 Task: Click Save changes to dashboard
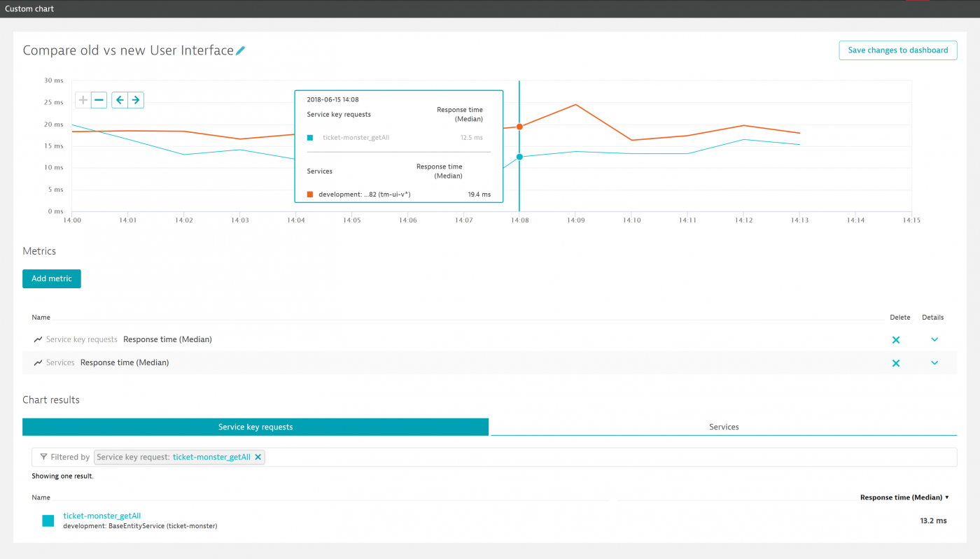[x=898, y=50]
